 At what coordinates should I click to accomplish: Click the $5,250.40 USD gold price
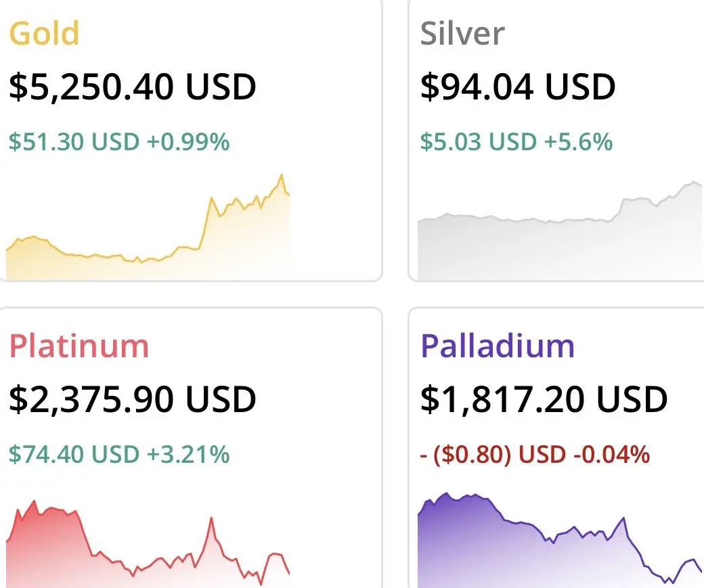point(133,87)
